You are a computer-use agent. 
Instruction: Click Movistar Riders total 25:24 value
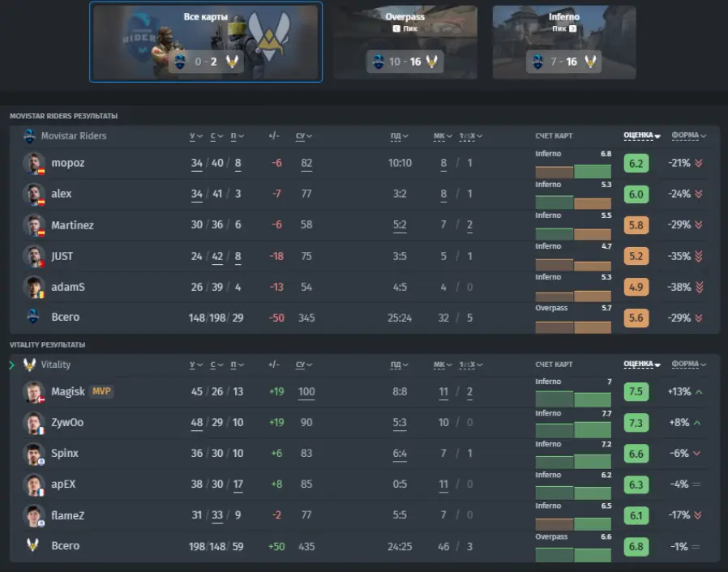coord(400,318)
